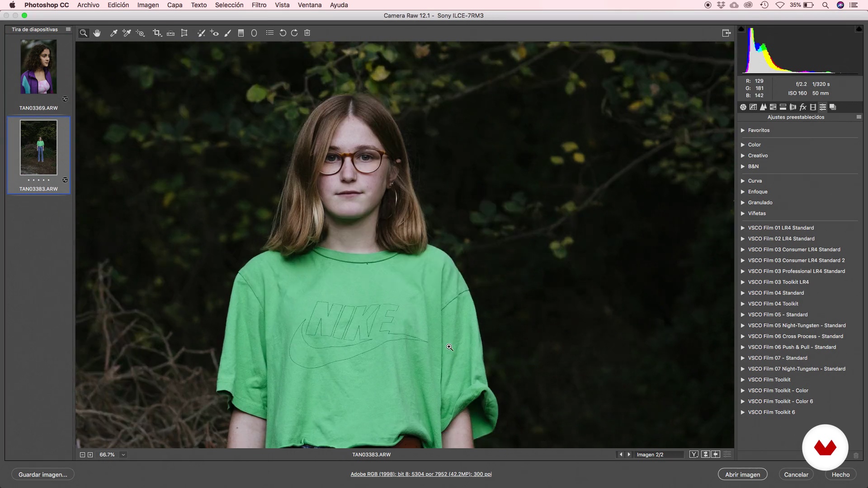Open the Ajustes preestablecidos panel menu
Viewport: 868px width, 488px height.
tap(859, 117)
